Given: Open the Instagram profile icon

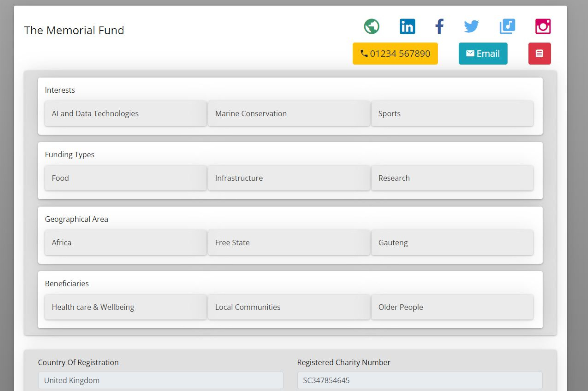Looking at the screenshot, I should coord(543,26).
